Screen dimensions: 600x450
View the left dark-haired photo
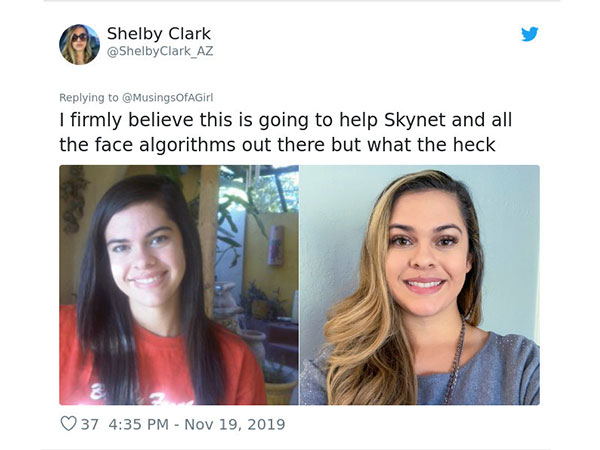pyautogui.click(x=179, y=285)
